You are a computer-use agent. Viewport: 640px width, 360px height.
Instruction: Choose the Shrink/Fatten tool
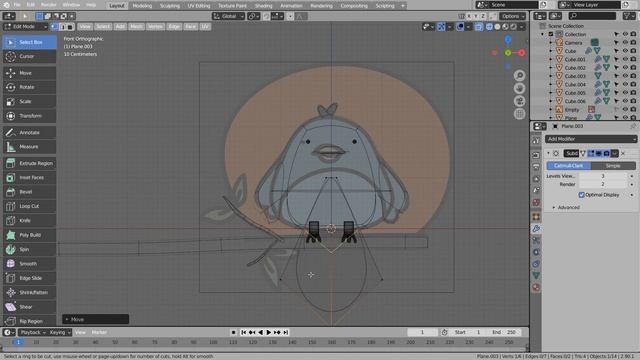tap(29, 293)
